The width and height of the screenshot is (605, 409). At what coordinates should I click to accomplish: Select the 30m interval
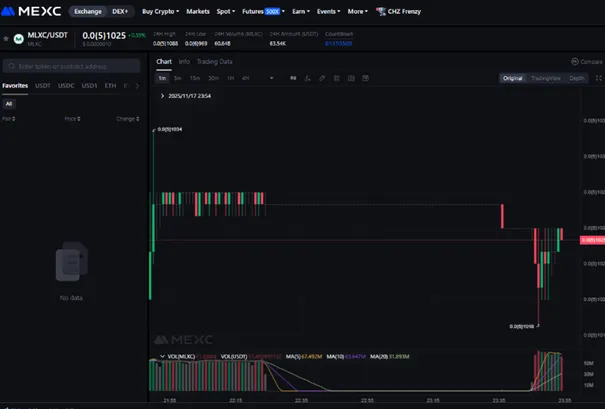[213, 78]
